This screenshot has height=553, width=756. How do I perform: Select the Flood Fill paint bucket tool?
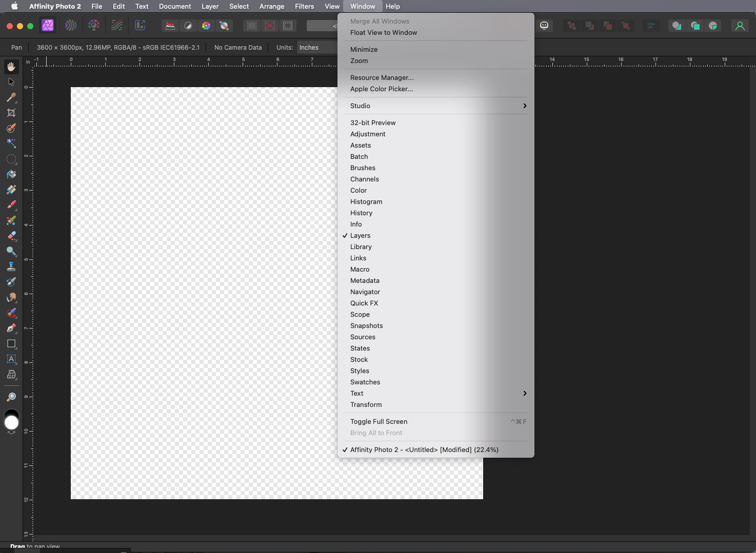tap(11, 175)
